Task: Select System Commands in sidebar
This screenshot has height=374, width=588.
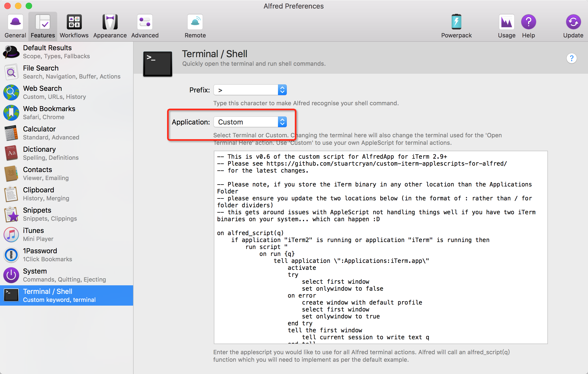Action: (x=67, y=275)
